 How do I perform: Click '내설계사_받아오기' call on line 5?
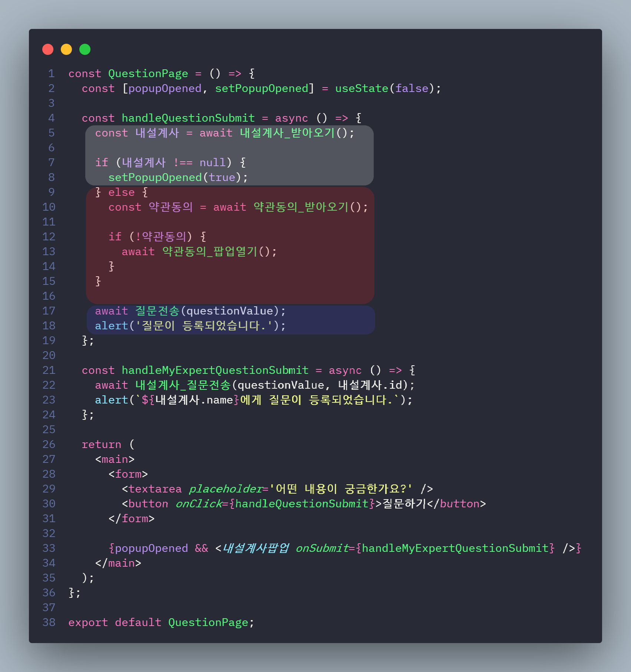(x=287, y=133)
